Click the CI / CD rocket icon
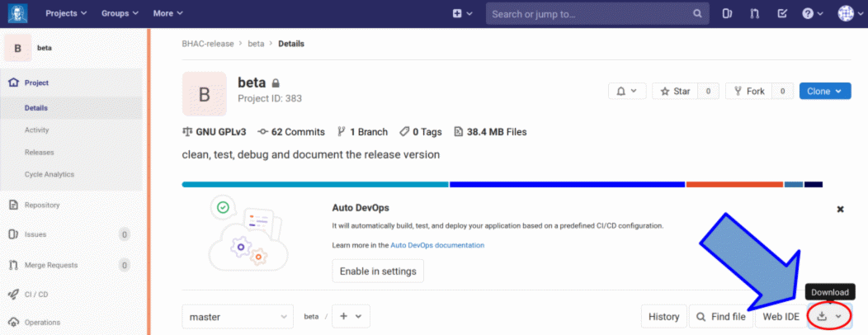The height and width of the screenshot is (335, 868). [14, 295]
